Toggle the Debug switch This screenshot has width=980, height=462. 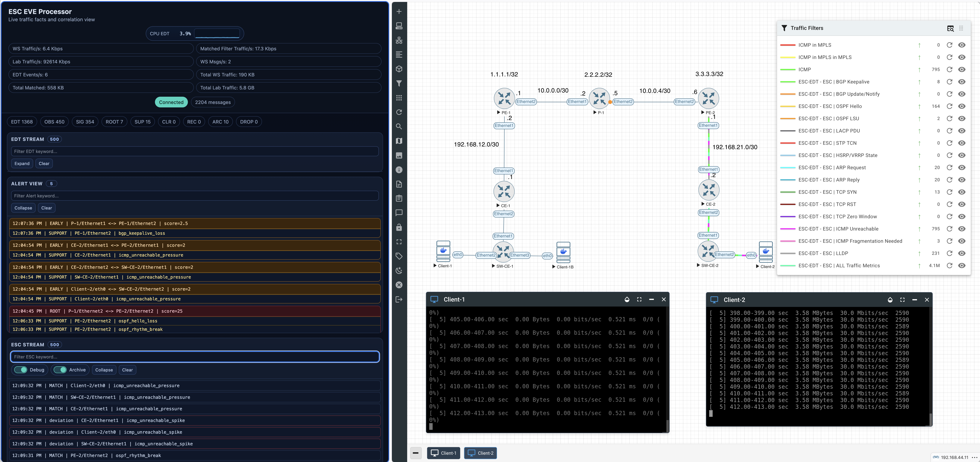pyautogui.click(x=21, y=370)
